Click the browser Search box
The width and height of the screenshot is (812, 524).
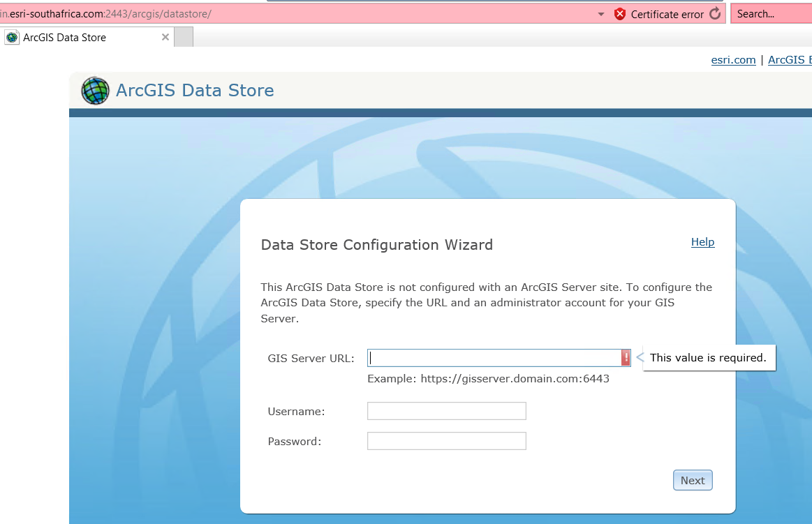point(771,14)
